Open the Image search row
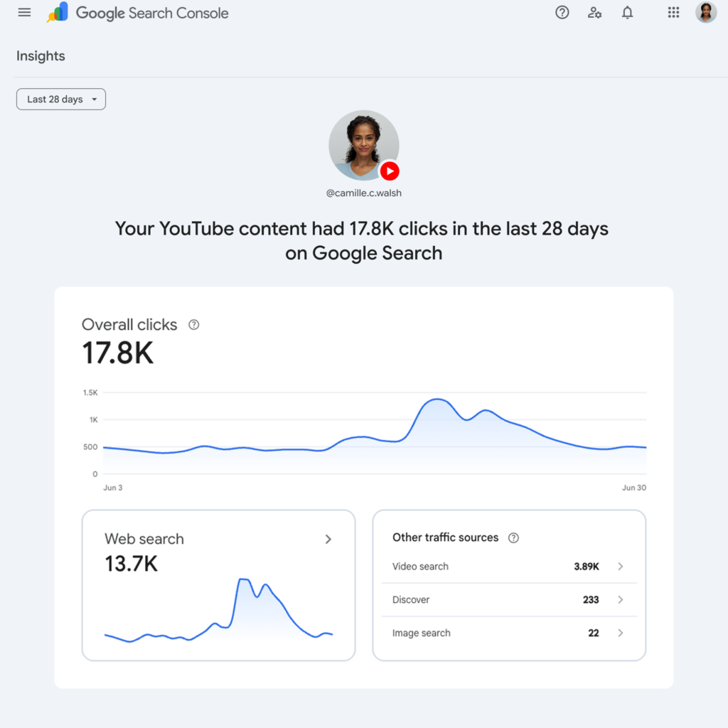Image resolution: width=728 pixels, height=728 pixels. 509,633
